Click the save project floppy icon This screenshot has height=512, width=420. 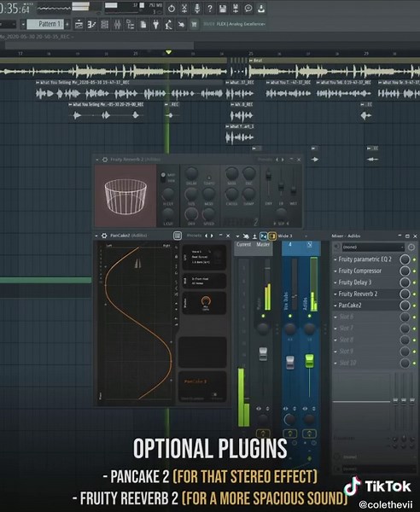(223, 9)
